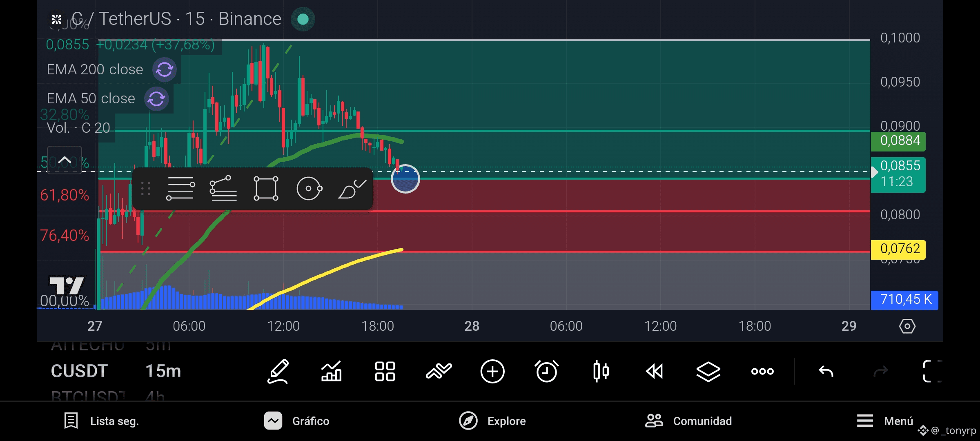Open the 15m interval selector
The height and width of the screenshot is (441, 980).
pyautogui.click(x=163, y=371)
